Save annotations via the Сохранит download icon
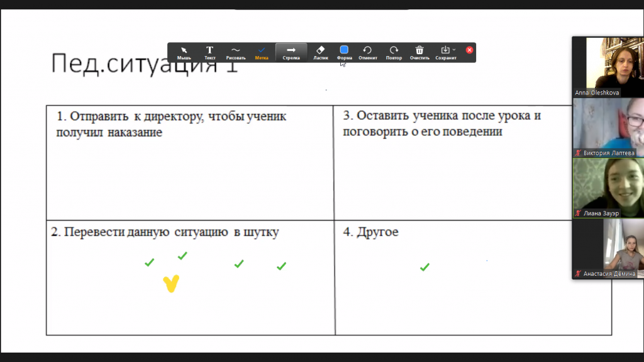The width and height of the screenshot is (644, 362). (445, 50)
